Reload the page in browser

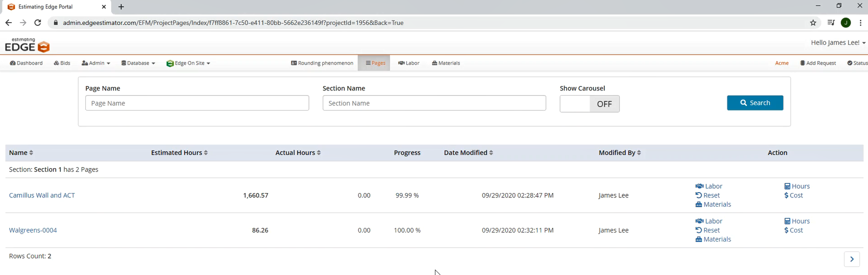pyautogui.click(x=38, y=23)
